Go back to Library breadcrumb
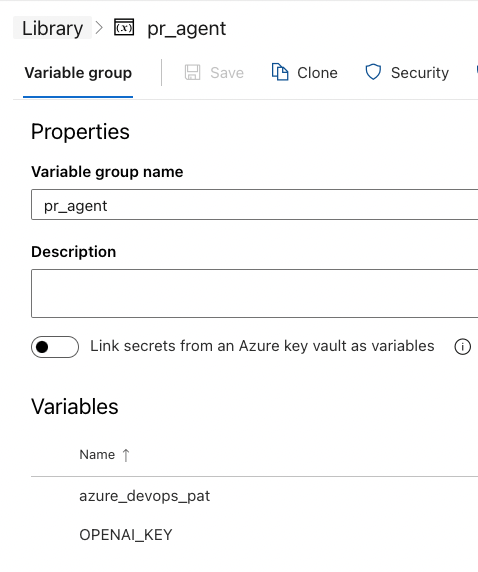Screen dimensions: 478x572 [x=53, y=28]
